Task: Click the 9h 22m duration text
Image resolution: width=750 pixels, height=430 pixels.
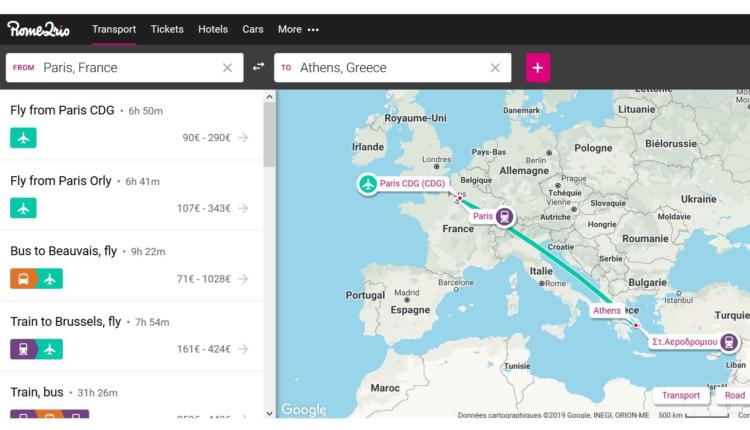Action: click(148, 252)
